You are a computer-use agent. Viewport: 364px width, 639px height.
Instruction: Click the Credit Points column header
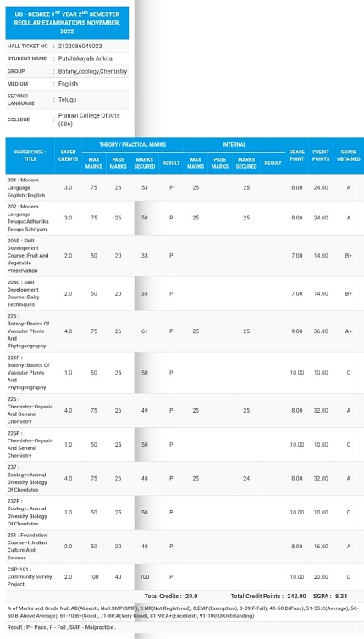tap(321, 156)
